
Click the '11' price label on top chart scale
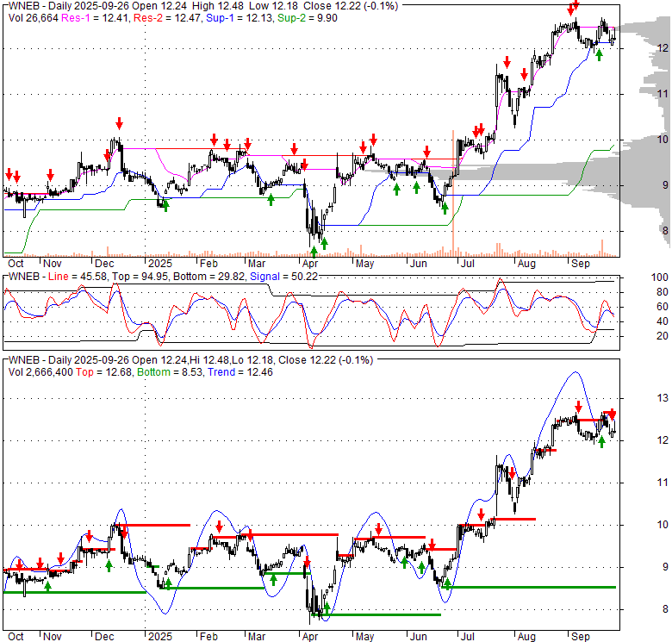pos(663,94)
